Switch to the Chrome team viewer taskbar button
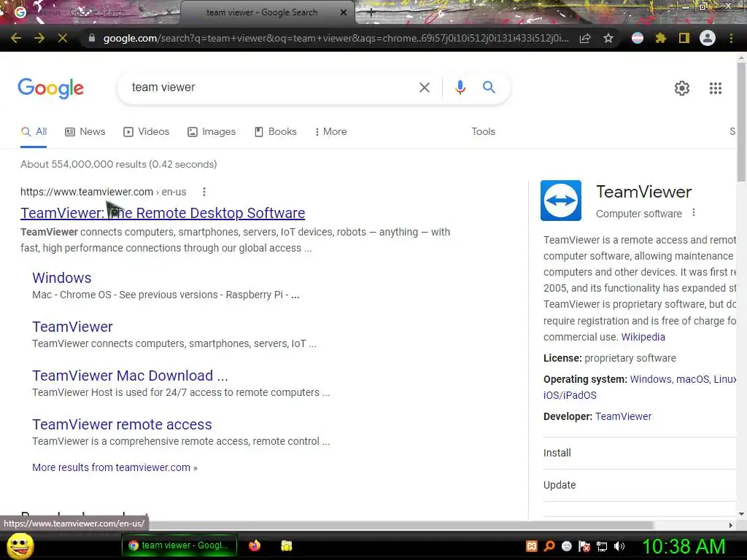This screenshot has width=747, height=560. (x=179, y=545)
